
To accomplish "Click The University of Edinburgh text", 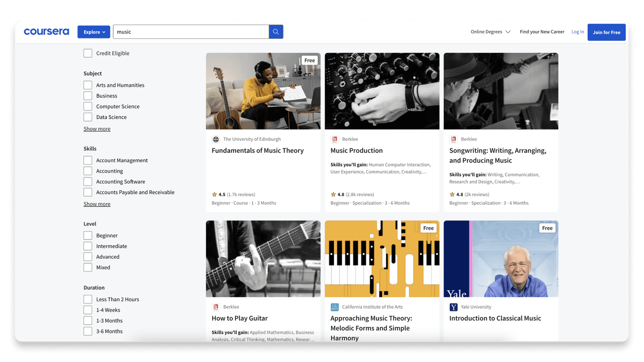I will 252,139.
